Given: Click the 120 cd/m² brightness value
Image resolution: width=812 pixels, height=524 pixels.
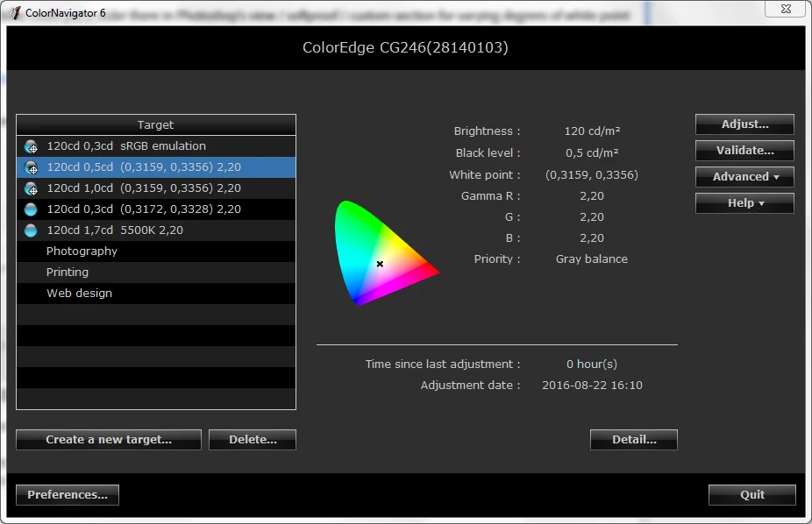Looking at the screenshot, I should (x=592, y=131).
